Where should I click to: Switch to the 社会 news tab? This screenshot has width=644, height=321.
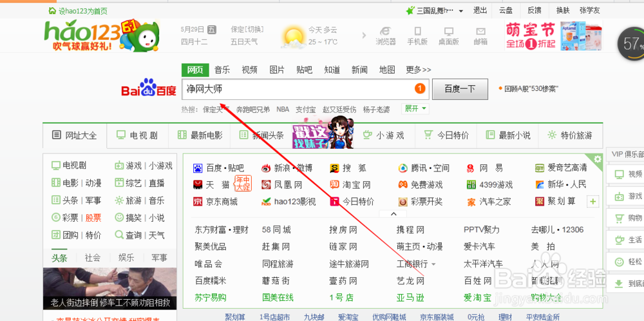point(93,258)
